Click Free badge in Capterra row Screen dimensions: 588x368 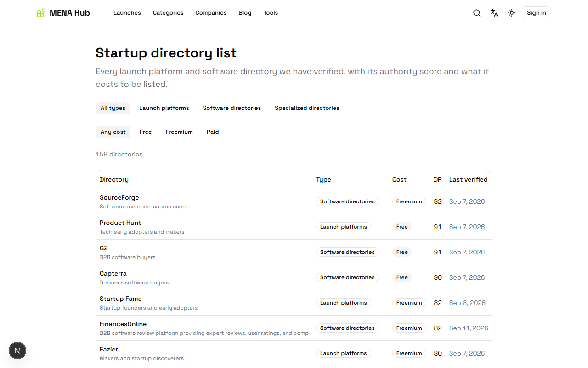[x=402, y=277]
